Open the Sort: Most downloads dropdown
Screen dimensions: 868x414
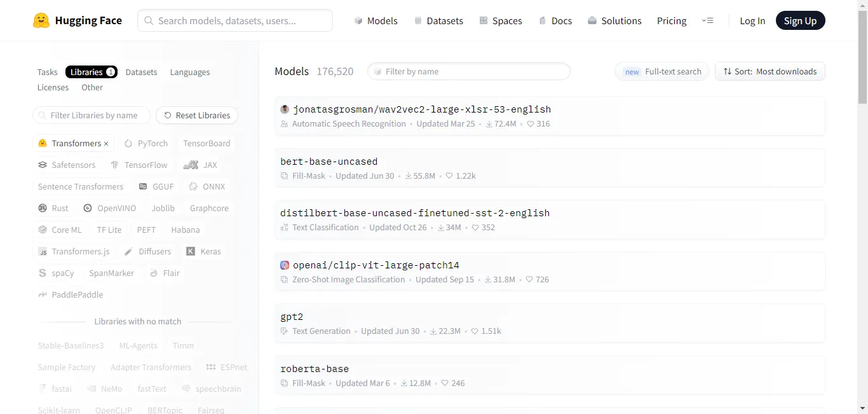click(x=770, y=71)
